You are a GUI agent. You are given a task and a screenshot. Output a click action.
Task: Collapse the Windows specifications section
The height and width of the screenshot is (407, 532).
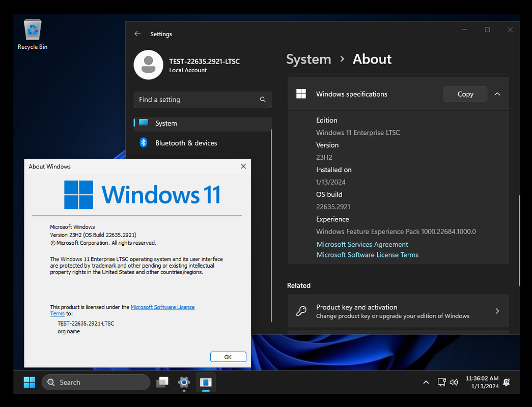pos(497,94)
